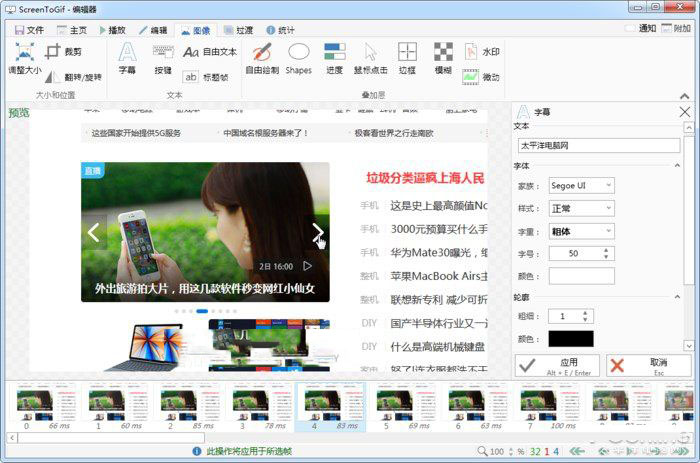Click the status message 此操作将应用于所选帧
The image size is (700, 463).
pos(249,451)
